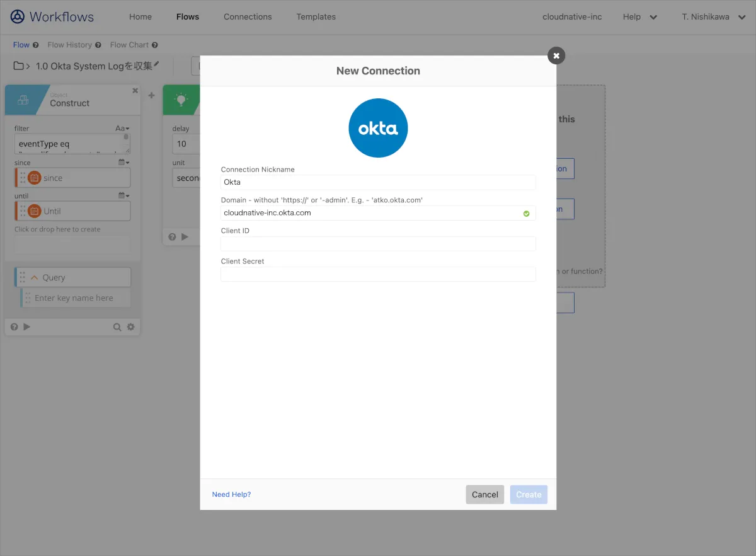
Task: Click the gear icon on Construct card
Action: [x=131, y=327]
